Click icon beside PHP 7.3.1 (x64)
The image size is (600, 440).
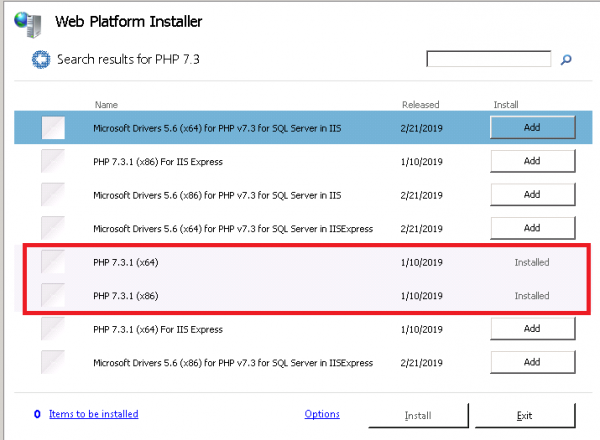pos(53,262)
